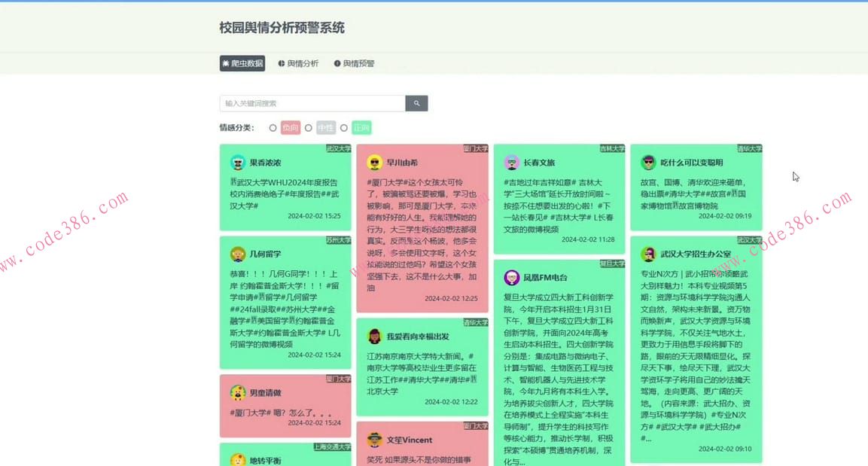Open the 爬虫数据 section
This screenshot has width=868, height=466.
[242, 63]
